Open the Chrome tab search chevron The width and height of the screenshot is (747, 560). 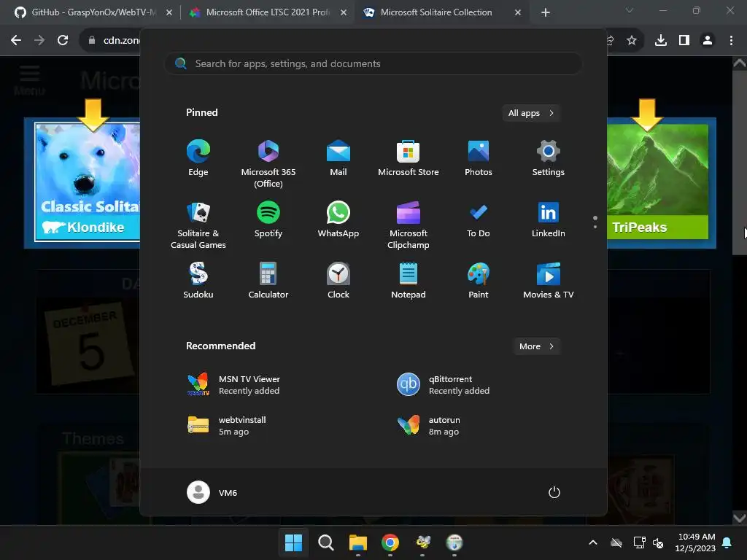(x=630, y=10)
